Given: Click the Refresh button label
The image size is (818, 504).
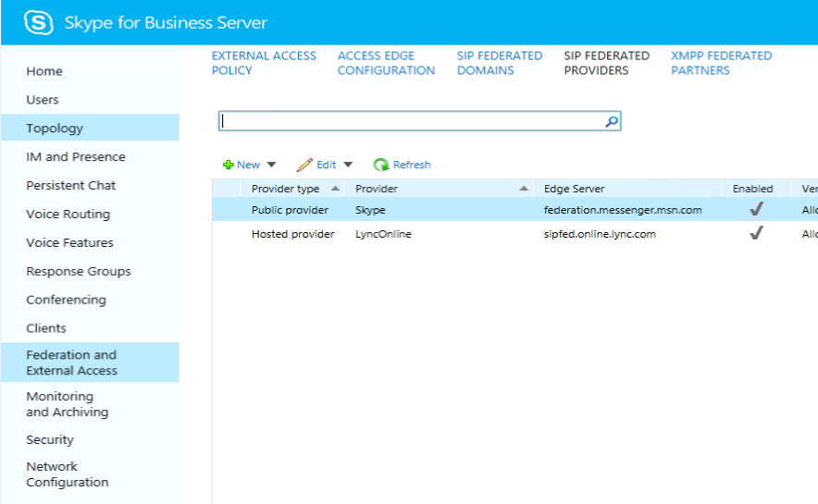Looking at the screenshot, I should pyautogui.click(x=412, y=165).
